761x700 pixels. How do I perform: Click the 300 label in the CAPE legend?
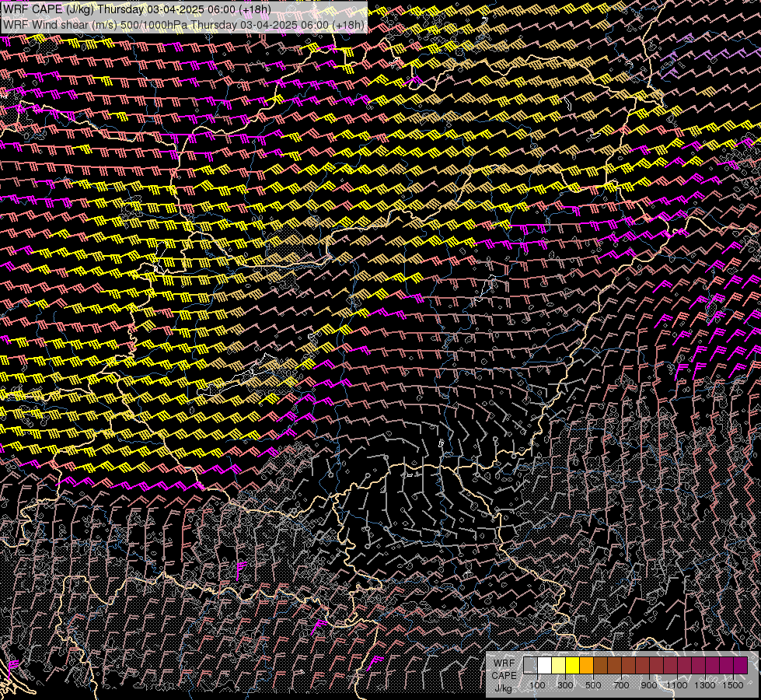565,685
